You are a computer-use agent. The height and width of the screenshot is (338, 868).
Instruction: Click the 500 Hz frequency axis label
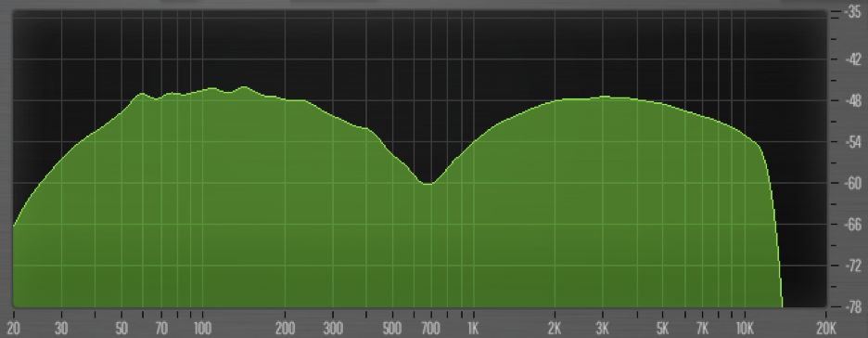coord(393,328)
